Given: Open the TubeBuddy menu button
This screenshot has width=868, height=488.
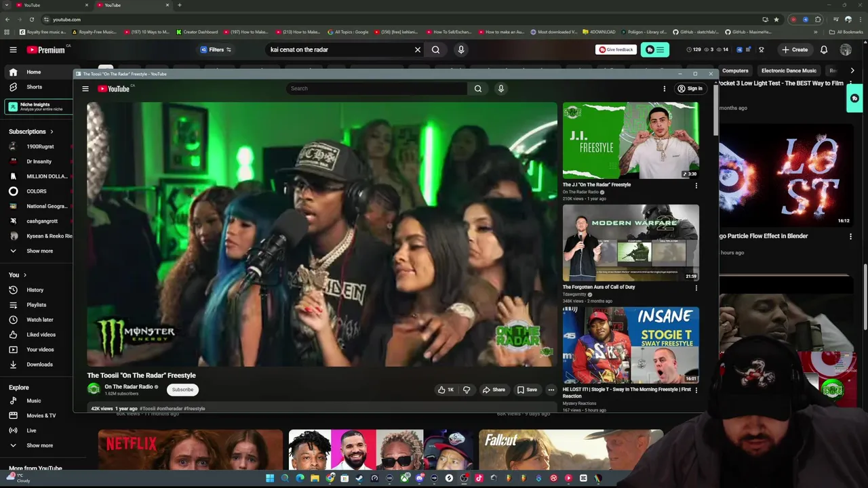Looking at the screenshot, I should [x=655, y=49].
